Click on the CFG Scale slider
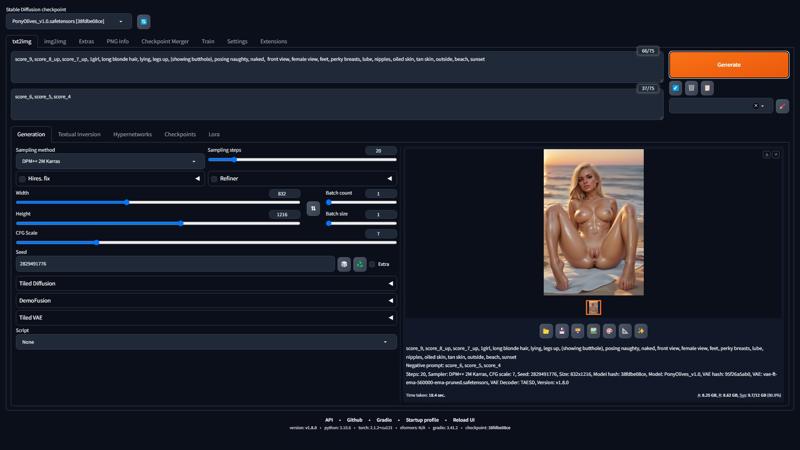This screenshot has height=450, width=800. (x=205, y=242)
